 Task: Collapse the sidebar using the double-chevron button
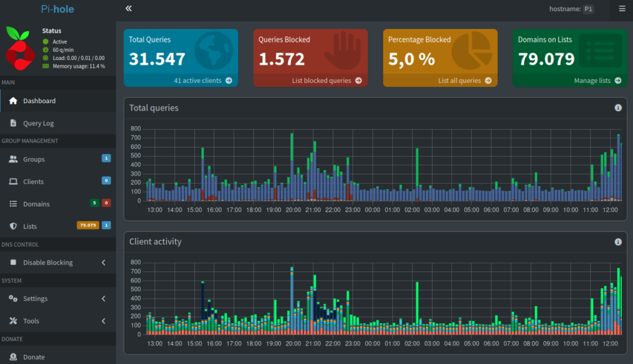(x=128, y=9)
